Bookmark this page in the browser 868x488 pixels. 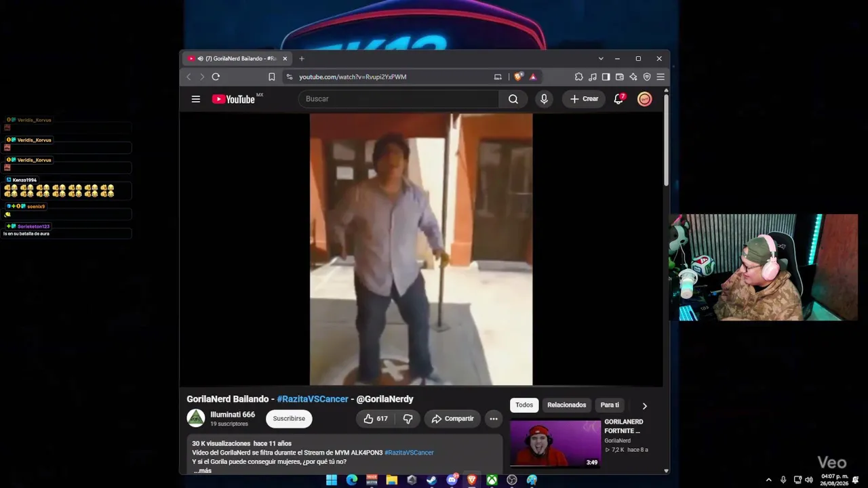tap(271, 77)
